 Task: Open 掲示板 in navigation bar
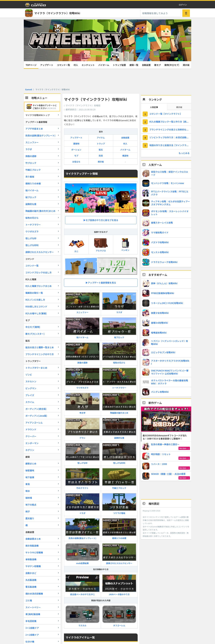(x=186, y=65)
